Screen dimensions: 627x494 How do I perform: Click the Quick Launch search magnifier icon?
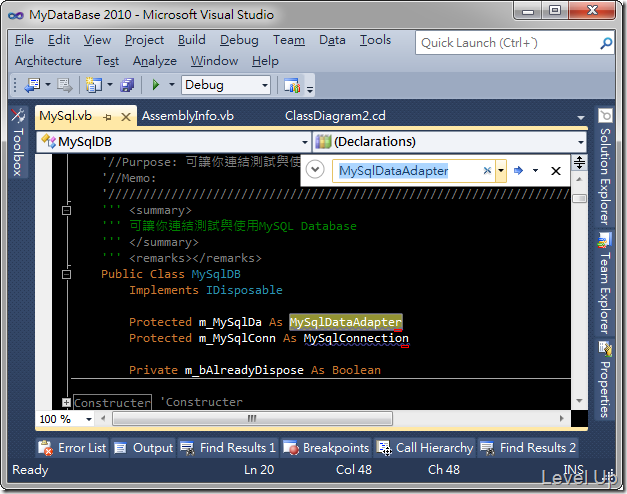point(606,43)
